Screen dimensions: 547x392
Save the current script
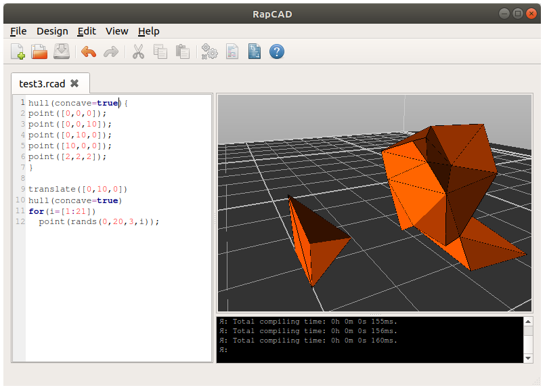click(61, 51)
